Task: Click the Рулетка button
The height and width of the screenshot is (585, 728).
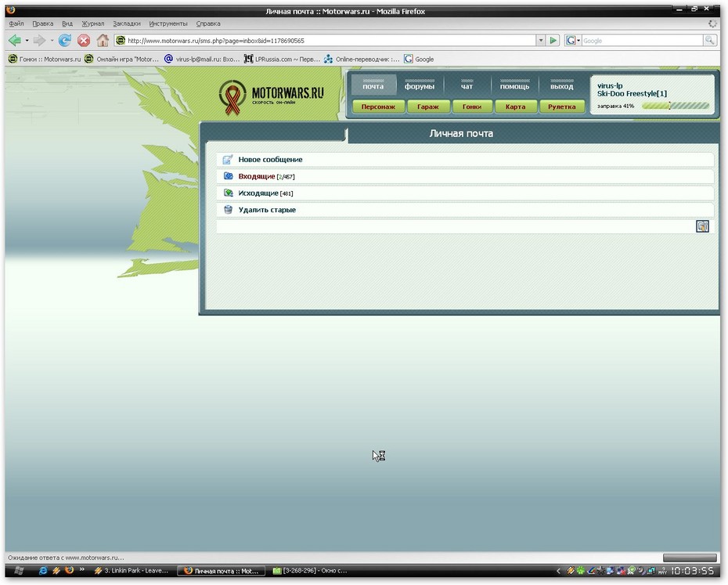Action: point(562,107)
